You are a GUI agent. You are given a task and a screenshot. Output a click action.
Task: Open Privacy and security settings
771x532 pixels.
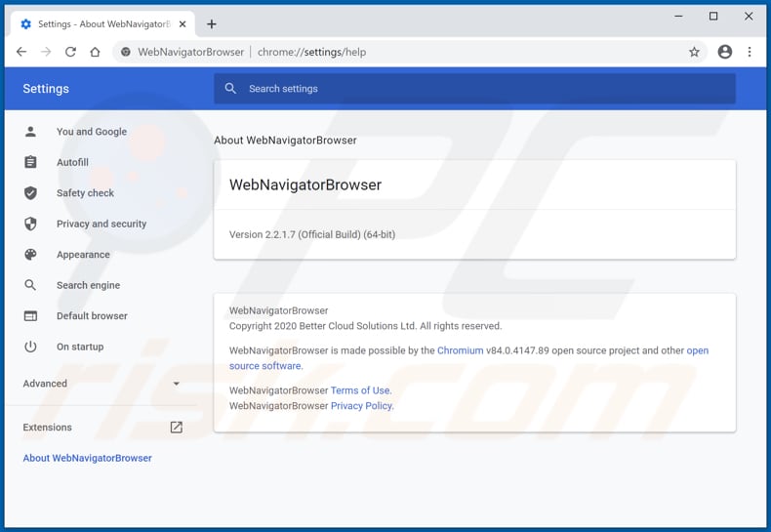[101, 224]
